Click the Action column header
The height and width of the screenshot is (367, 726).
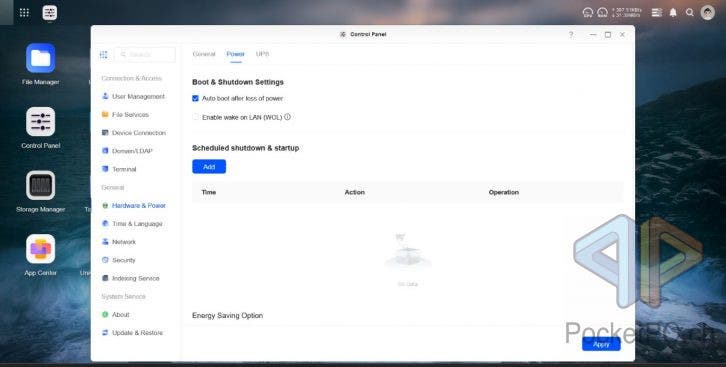pos(355,192)
